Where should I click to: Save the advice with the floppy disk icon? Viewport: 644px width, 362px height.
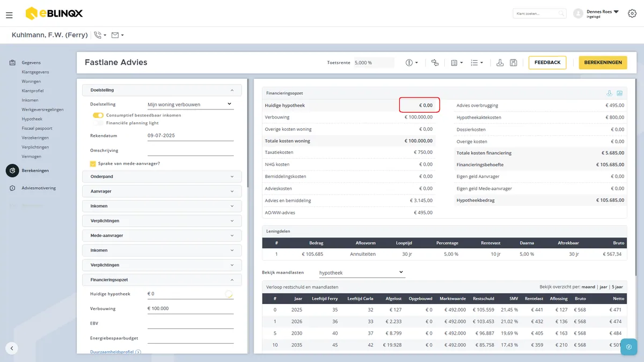514,63
